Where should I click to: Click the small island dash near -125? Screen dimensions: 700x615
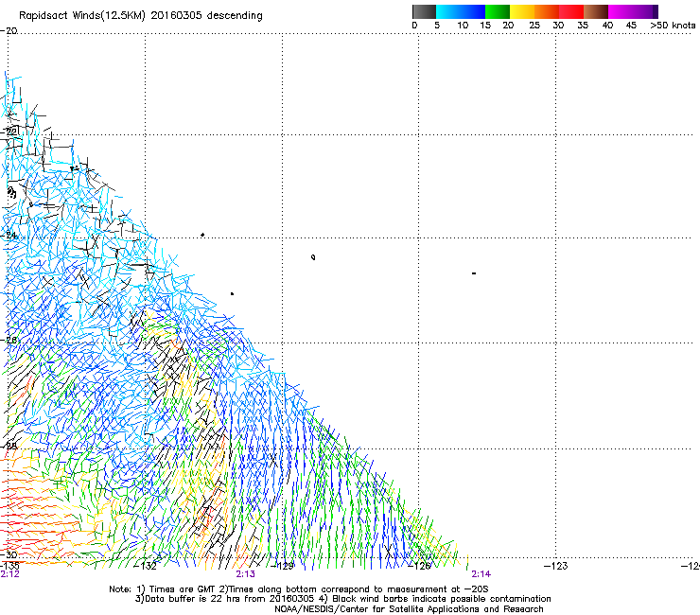point(474,272)
